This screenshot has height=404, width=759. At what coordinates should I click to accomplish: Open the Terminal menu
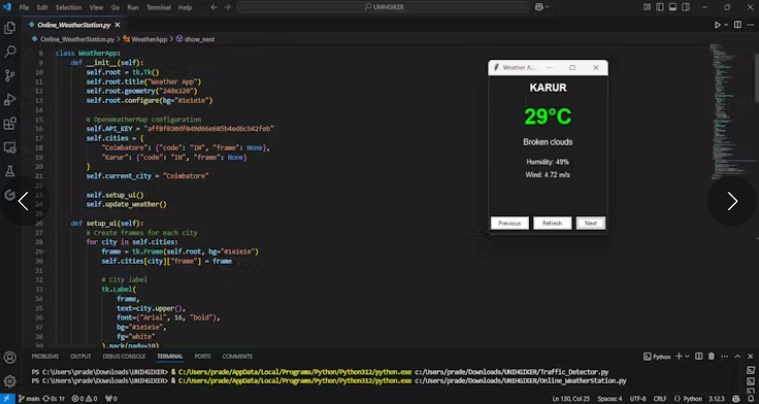pyautogui.click(x=158, y=7)
